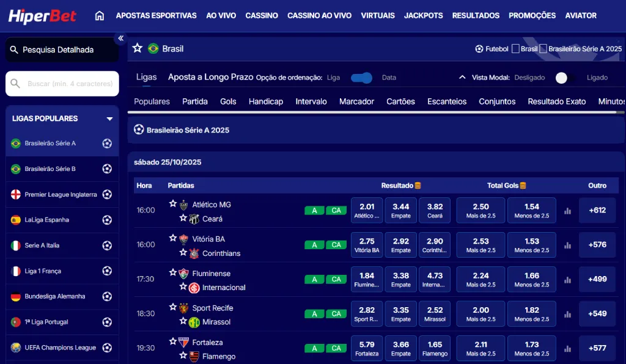Screen dimensions: 626x364
Task: Bet 4.73 on Internacional win
Action: 435,280
